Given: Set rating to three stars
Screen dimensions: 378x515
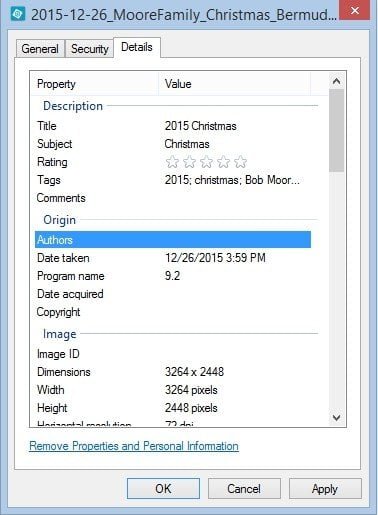Looking at the screenshot, I should coord(206,162).
